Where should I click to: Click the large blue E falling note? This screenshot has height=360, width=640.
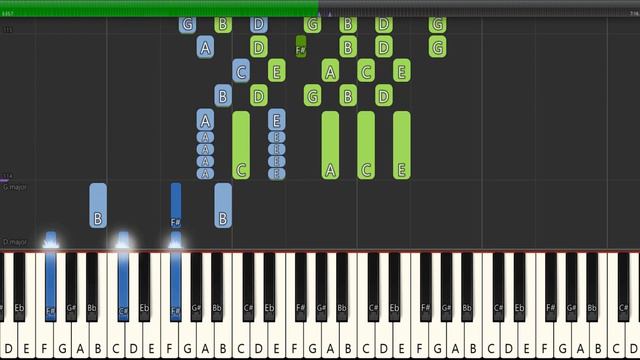(x=277, y=120)
